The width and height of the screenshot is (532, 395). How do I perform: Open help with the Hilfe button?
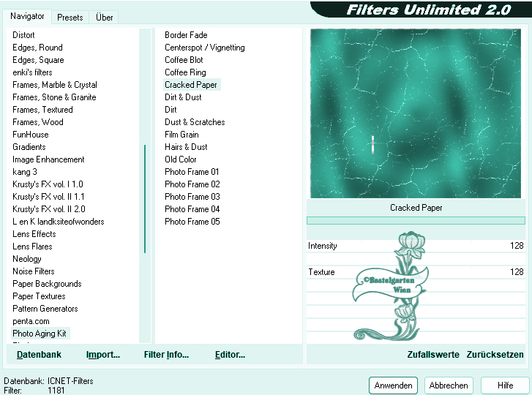pos(505,385)
